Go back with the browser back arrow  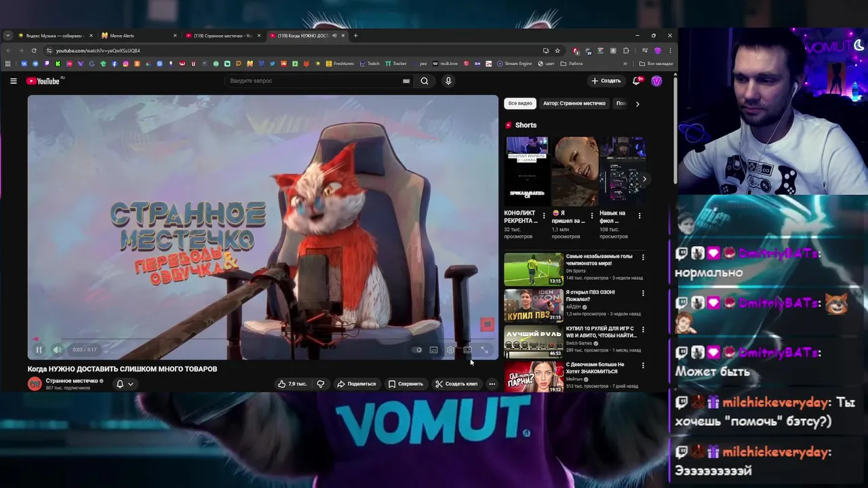click(x=8, y=50)
